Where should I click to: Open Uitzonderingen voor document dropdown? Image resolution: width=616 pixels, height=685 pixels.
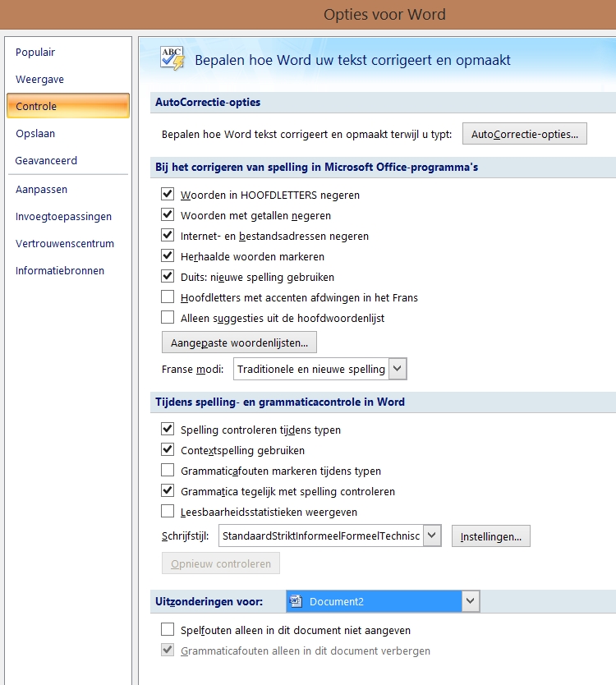pyautogui.click(x=471, y=601)
